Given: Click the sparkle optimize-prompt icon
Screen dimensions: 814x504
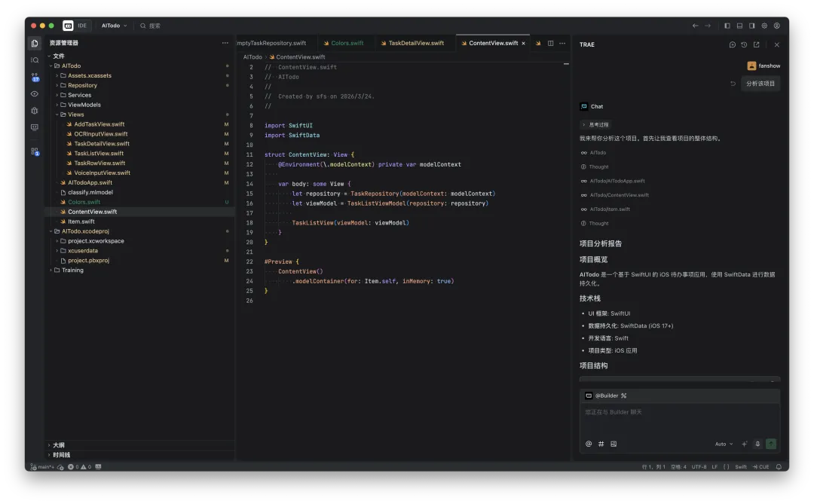Looking at the screenshot, I should pyautogui.click(x=745, y=444).
